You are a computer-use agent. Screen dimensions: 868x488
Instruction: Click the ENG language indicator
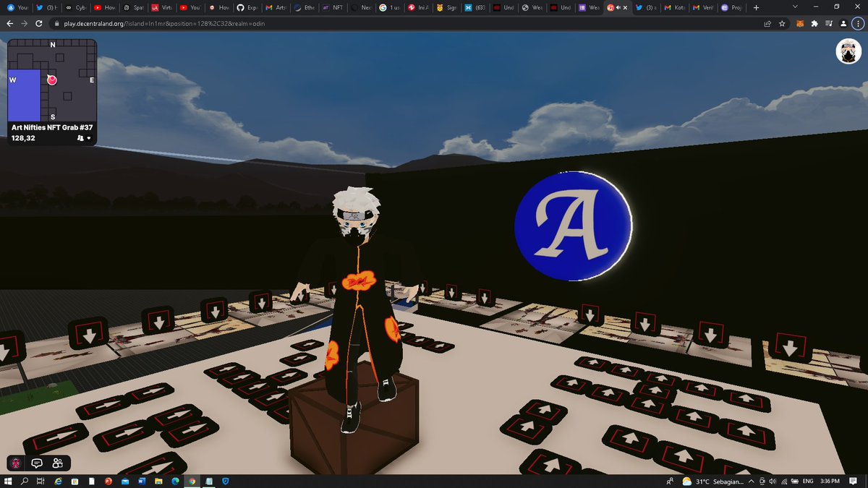tap(808, 481)
